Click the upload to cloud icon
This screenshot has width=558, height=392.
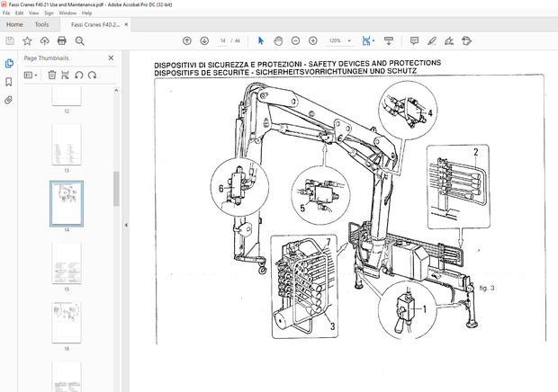pos(44,40)
